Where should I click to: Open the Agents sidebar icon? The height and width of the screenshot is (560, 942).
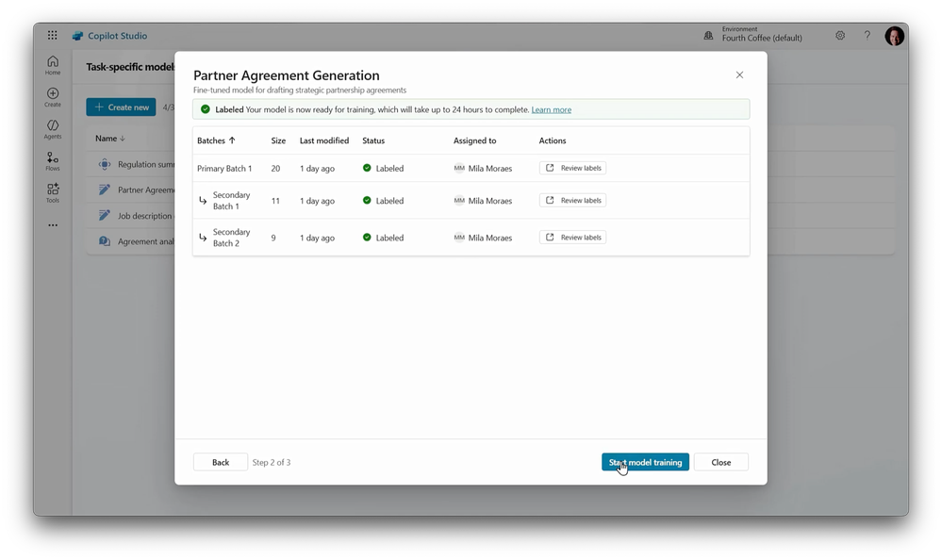click(x=53, y=129)
